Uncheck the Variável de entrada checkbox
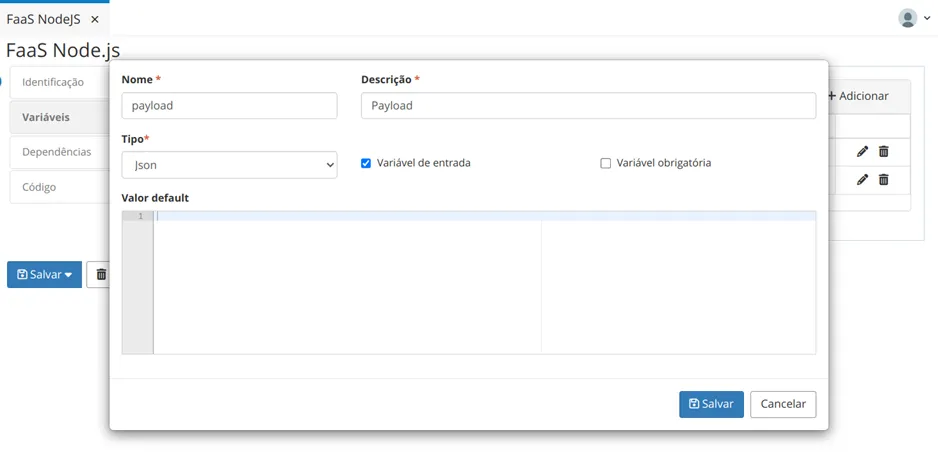 (366, 163)
